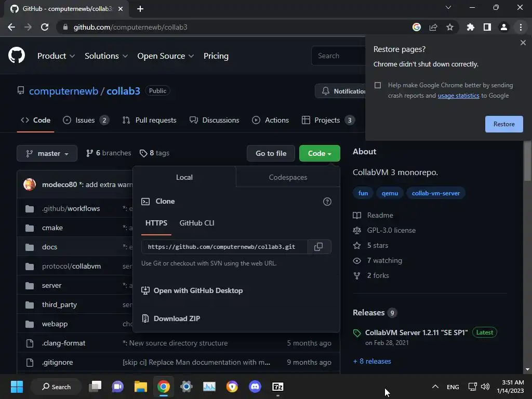
Task: Click the Google icon in address bar
Action: (x=417, y=27)
